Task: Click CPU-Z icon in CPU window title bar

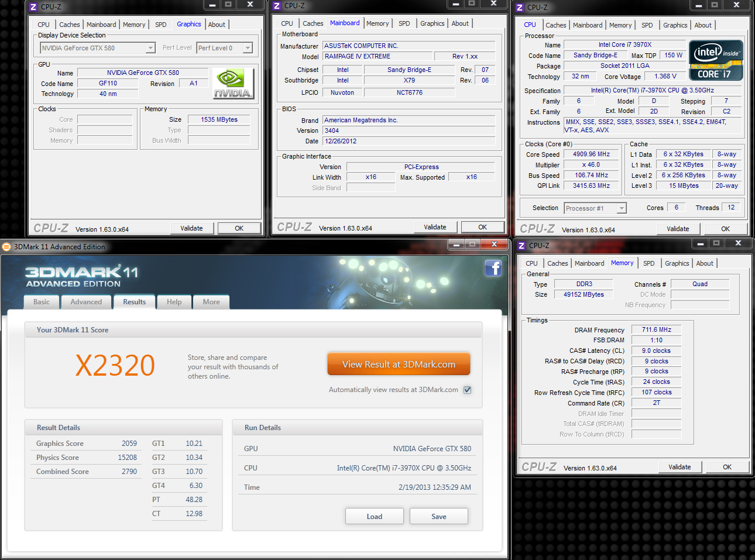Action: click(x=520, y=8)
